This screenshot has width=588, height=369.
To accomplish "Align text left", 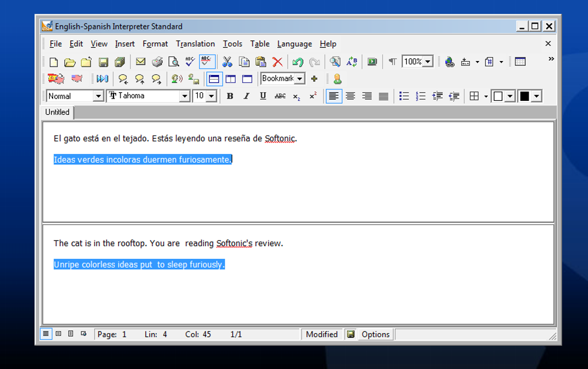I will [x=334, y=96].
